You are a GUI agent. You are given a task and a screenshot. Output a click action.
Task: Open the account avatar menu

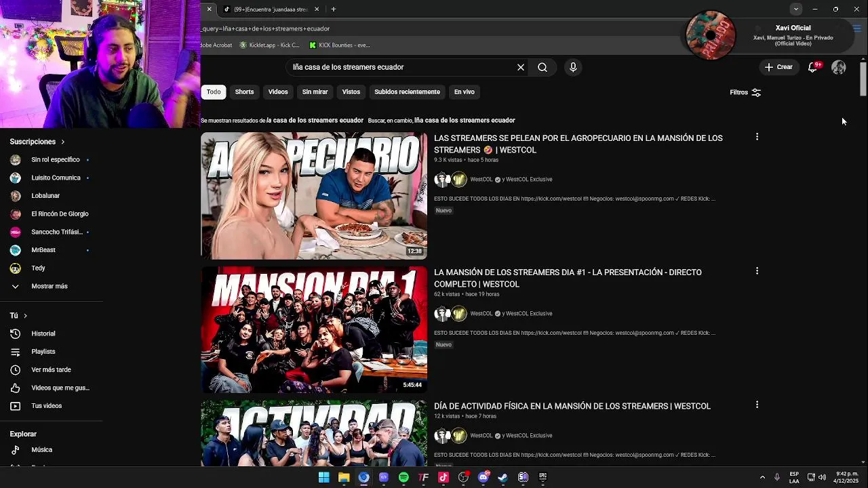coord(839,67)
